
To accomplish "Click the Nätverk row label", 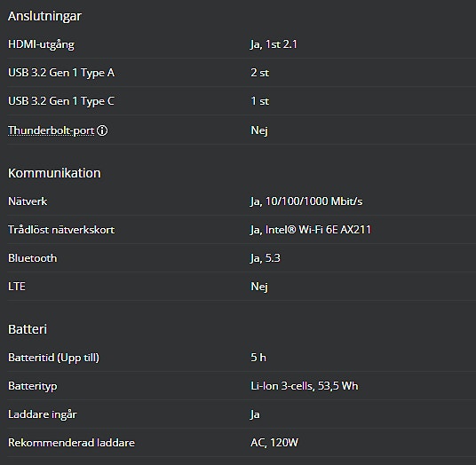I will [x=28, y=201].
